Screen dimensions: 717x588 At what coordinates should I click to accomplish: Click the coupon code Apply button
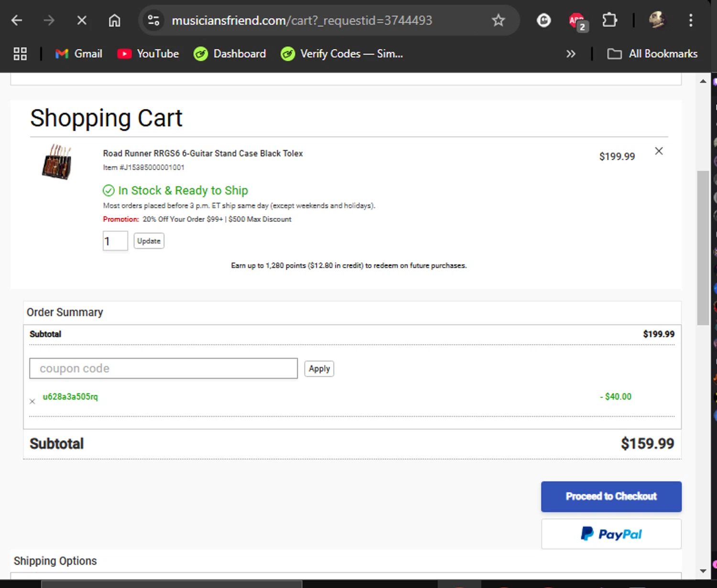coord(319,369)
